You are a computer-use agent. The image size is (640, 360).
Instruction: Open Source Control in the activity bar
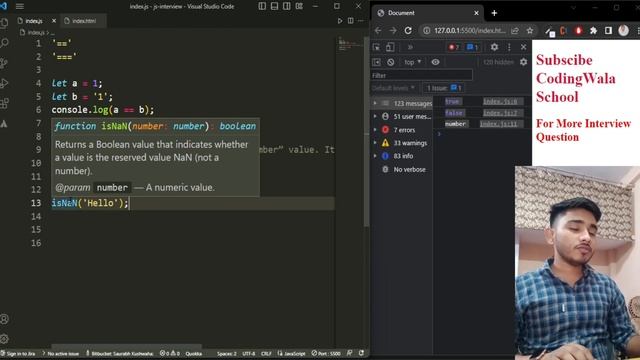[4, 63]
